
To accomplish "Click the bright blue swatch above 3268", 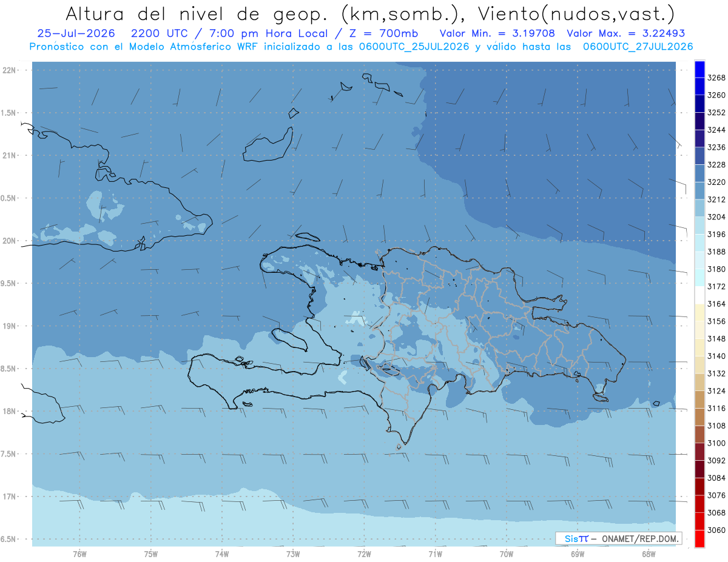I will tap(699, 69).
